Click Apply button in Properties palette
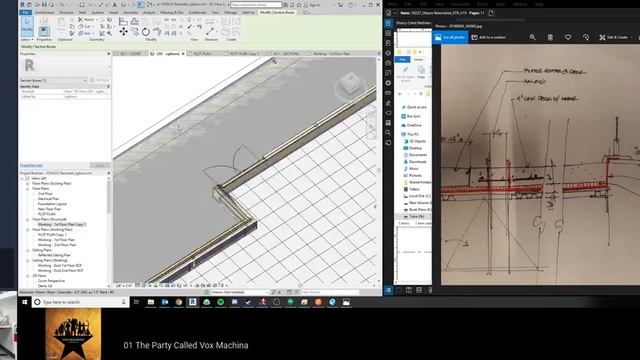The image size is (640, 360). [100, 165]
